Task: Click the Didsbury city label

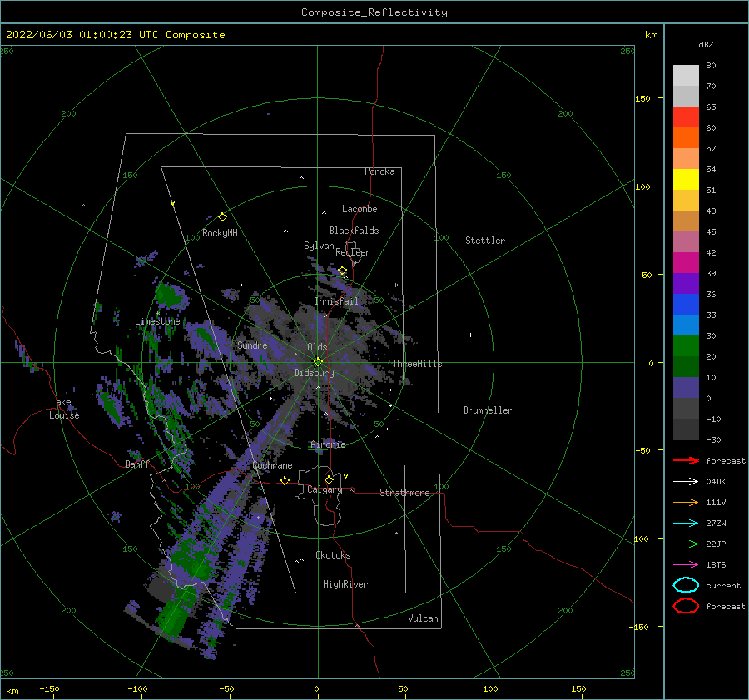Action: coord(315,373)
